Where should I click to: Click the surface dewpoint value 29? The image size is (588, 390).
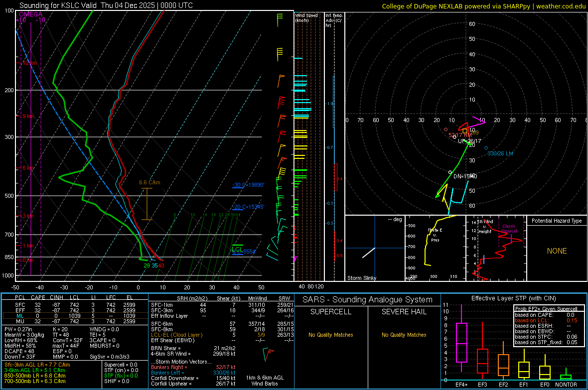pos(147,265)
